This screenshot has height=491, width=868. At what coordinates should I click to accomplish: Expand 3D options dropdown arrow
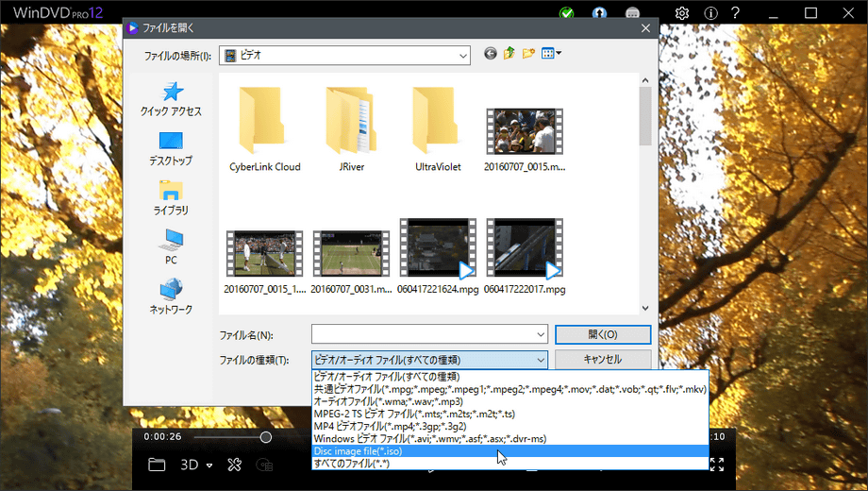[209, 466]
